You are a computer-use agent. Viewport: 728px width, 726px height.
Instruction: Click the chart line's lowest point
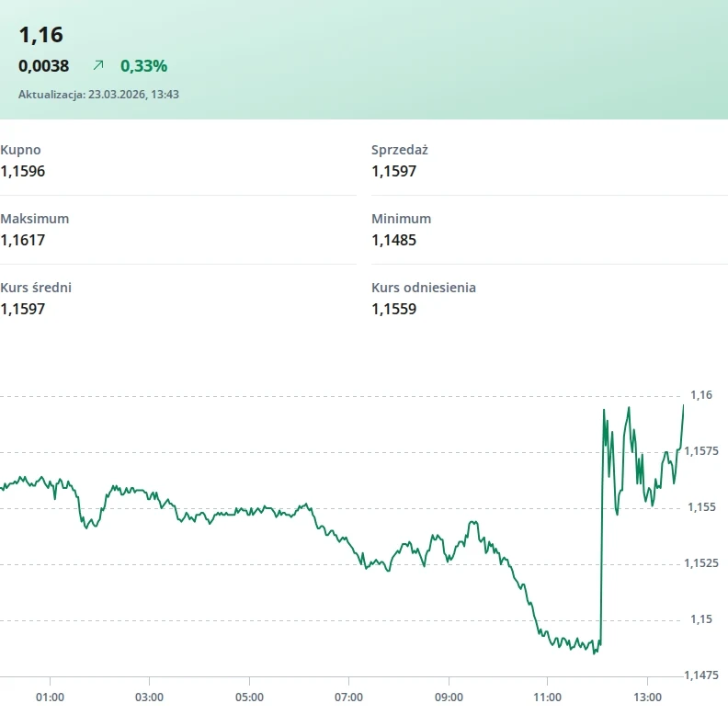[596, 653]
